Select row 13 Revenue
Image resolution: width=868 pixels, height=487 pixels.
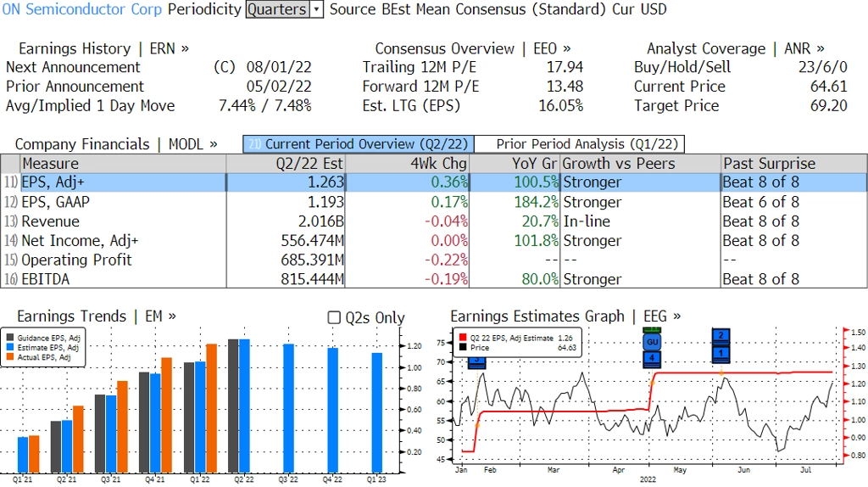(434, 221)
